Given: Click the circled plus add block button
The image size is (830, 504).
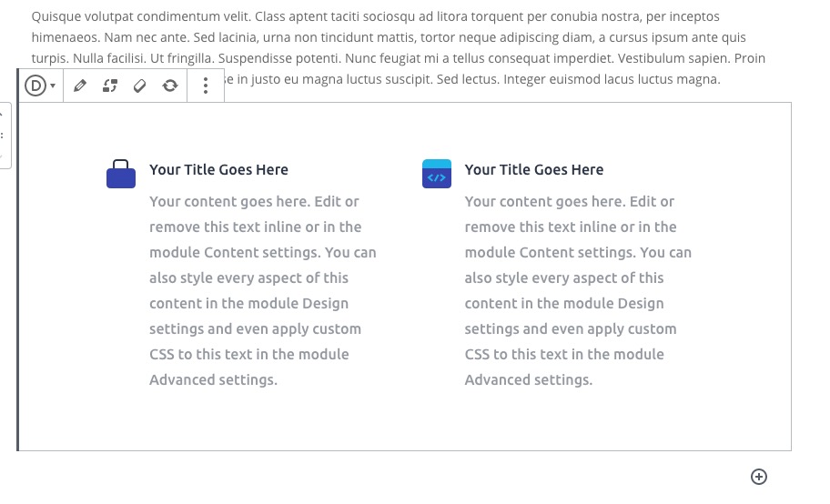Looking at the screenshot, I should click(759, 477).
